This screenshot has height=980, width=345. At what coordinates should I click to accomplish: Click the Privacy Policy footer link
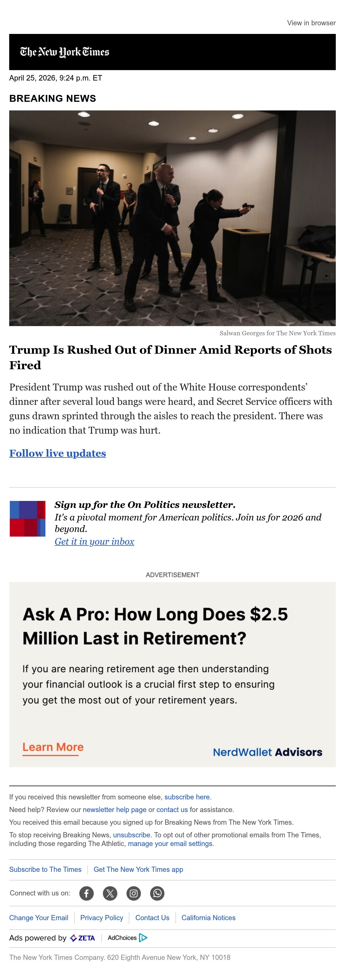[101, 918]
